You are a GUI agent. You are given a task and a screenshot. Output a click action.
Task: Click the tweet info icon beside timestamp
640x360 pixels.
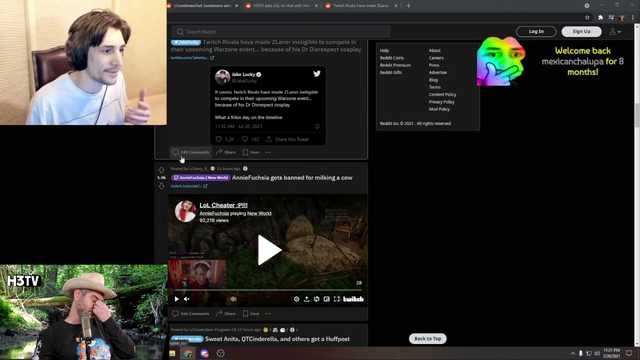[317, 127]
